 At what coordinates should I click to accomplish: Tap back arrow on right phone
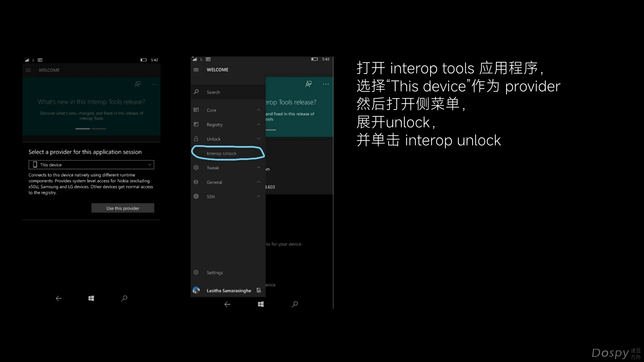(227, 304)
